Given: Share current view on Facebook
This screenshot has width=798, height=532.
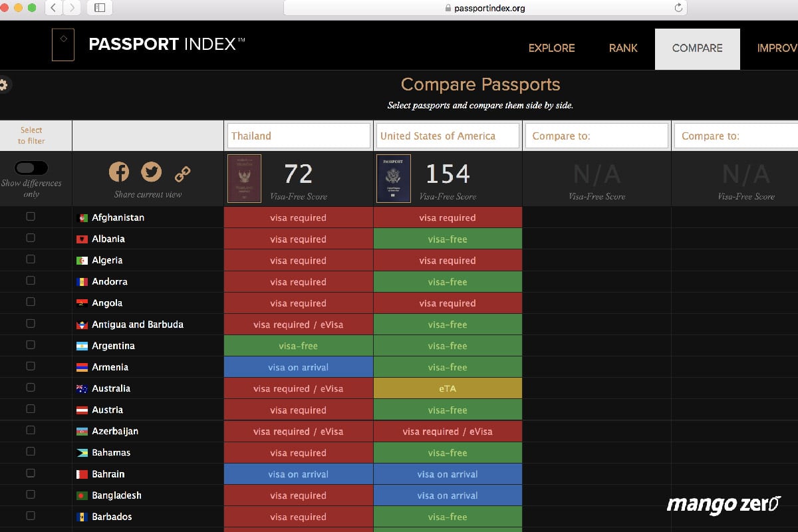Looking at the screenshot, I should [119, 172].
